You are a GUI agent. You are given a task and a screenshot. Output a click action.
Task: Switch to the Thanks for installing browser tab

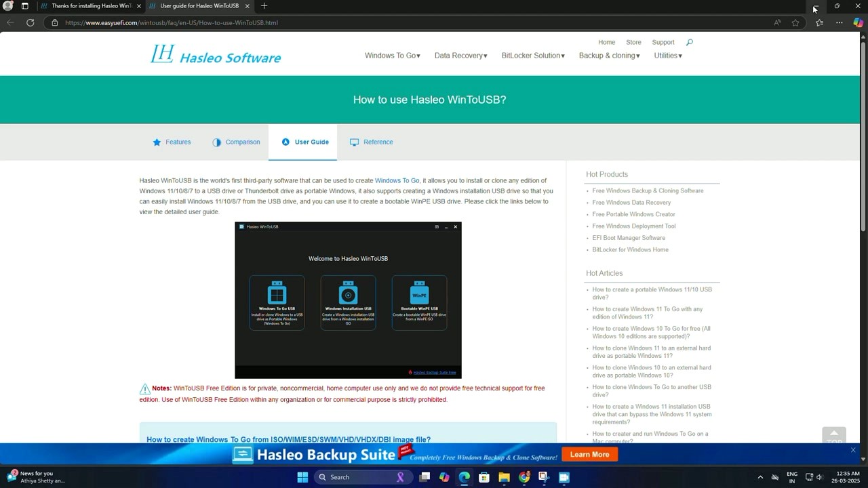(88, 5)
